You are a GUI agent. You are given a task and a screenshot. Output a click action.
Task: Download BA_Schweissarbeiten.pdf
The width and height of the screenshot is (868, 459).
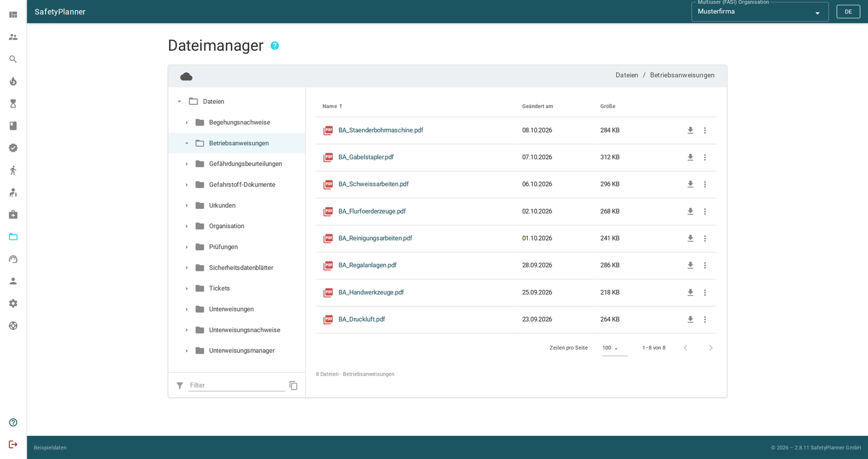(690, 184)
